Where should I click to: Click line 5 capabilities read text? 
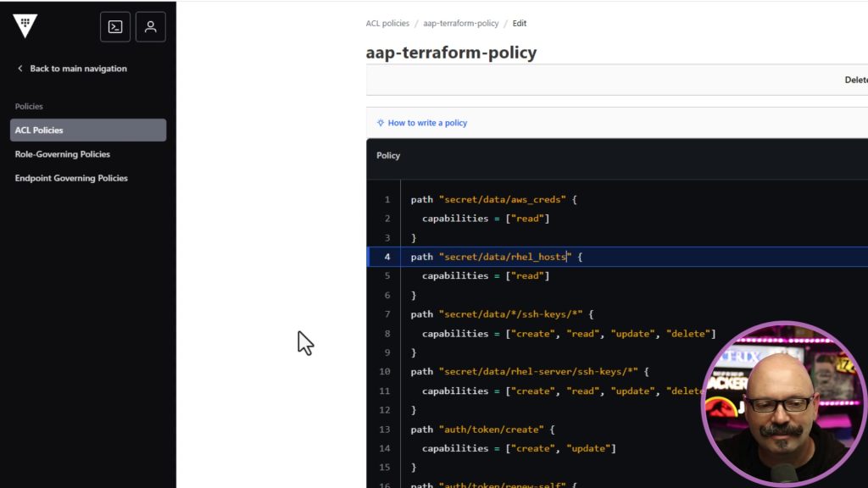tap(486, 276)
